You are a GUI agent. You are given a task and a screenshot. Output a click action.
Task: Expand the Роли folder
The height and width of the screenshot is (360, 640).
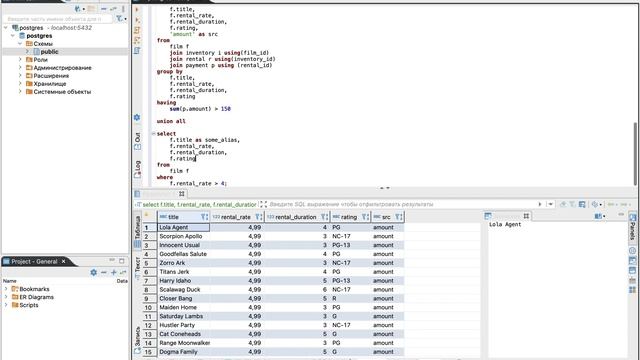click(20, 60)
